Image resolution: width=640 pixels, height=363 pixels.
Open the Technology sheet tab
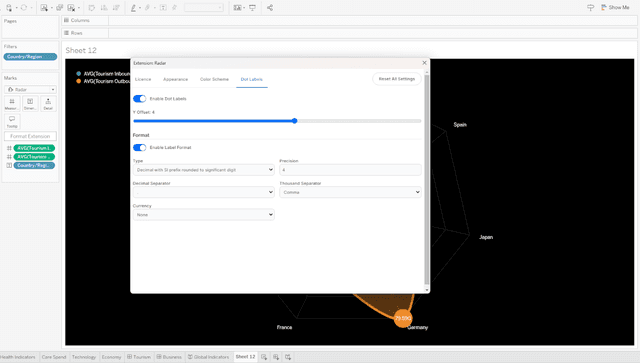(x=84, y=357)
